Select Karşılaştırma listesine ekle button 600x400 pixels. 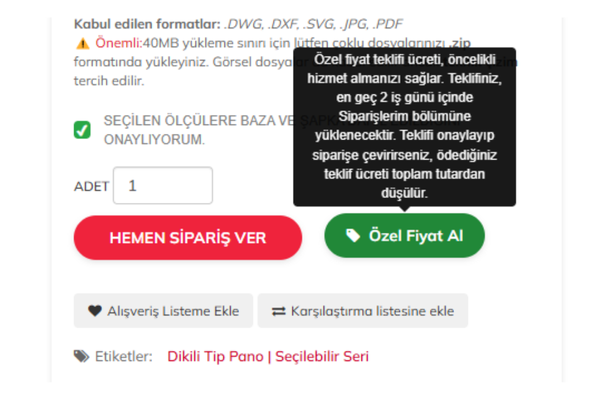363,311
